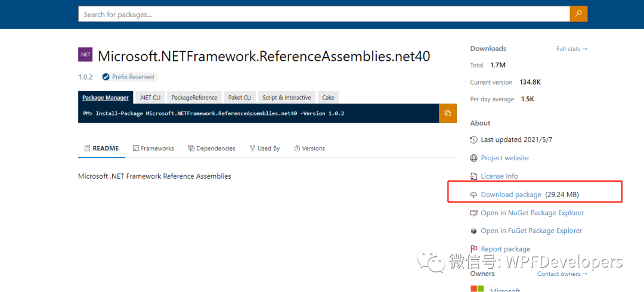Click the License Info document icon

473,176
